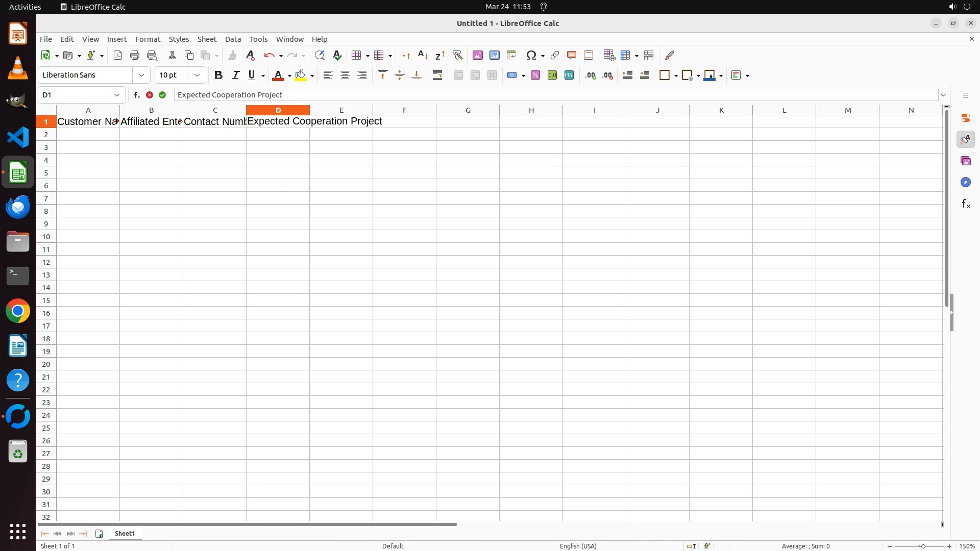Open the Data menu
The height and width of the screenshot is (551, 980).
pyautogui.click(x=233, y=39)
